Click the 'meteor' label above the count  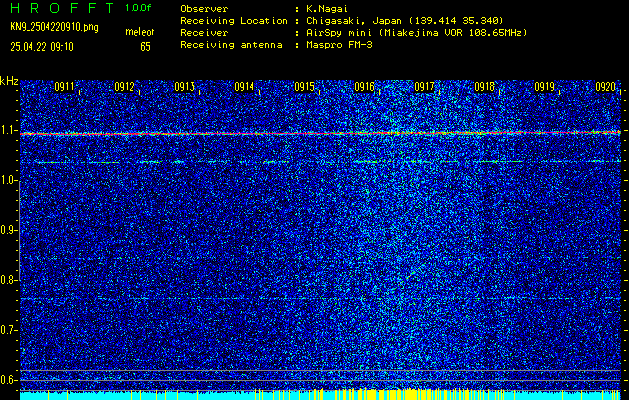click(139, 32)
